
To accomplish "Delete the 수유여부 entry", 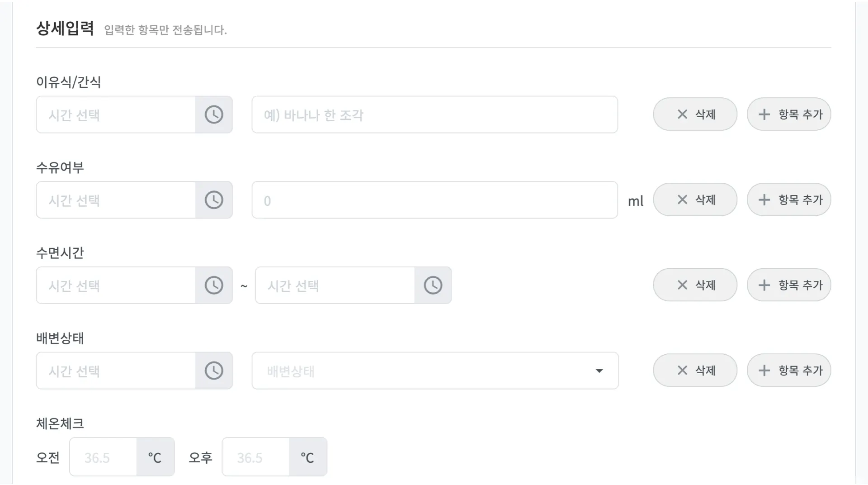I will coord(695,200).
